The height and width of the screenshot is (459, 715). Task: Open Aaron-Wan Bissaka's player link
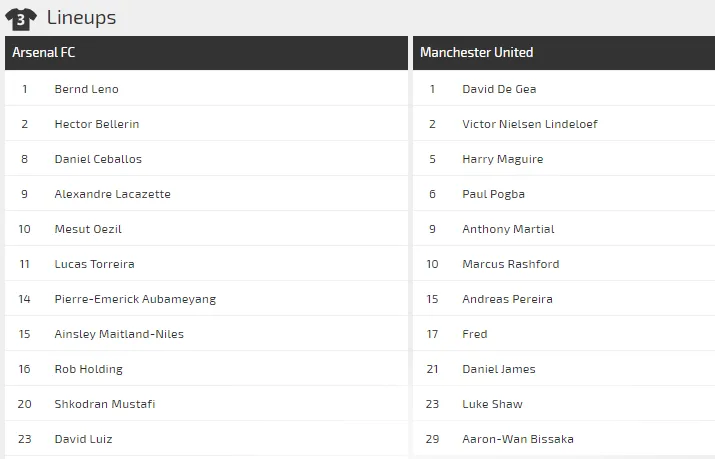click(517, 439)
